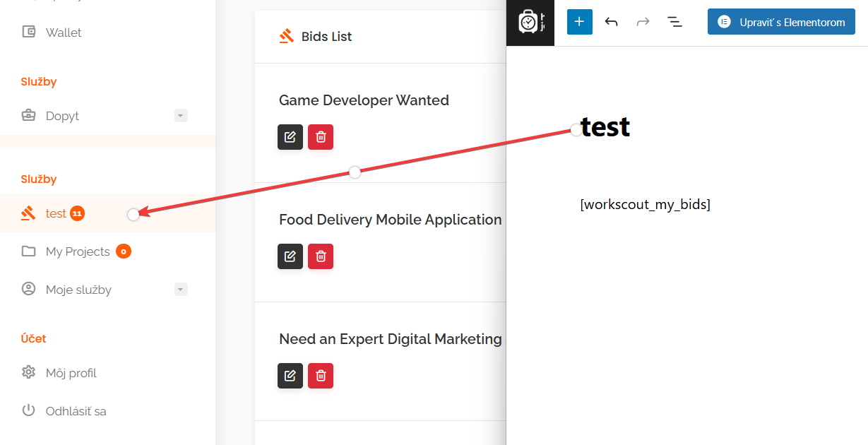Image resolution: width=868 pixels, height=445 pixels.
Task: Click Odhlásiť sa to log out
Action: (x=76, y=411)
